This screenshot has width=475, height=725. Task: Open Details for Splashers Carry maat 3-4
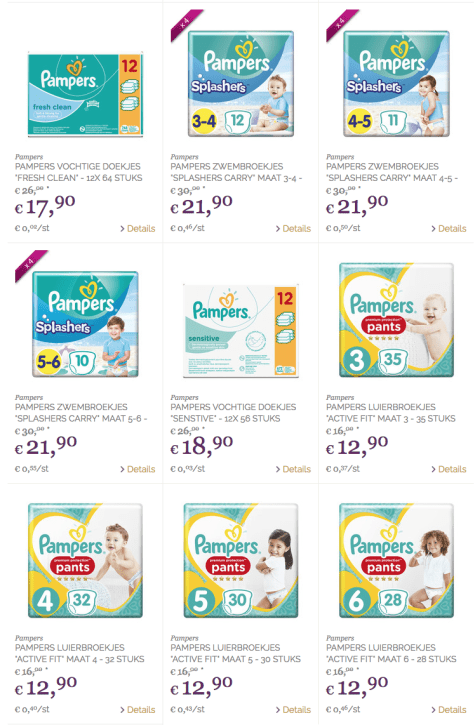point(293,228)
